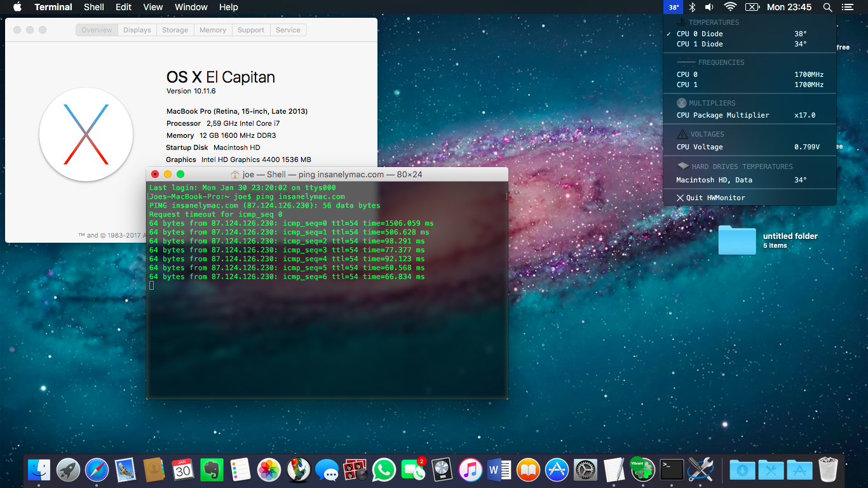Open Mail stamp icon in Dock
The height and width of the screenshot is (488, 868).
click(x=126, y=470)
